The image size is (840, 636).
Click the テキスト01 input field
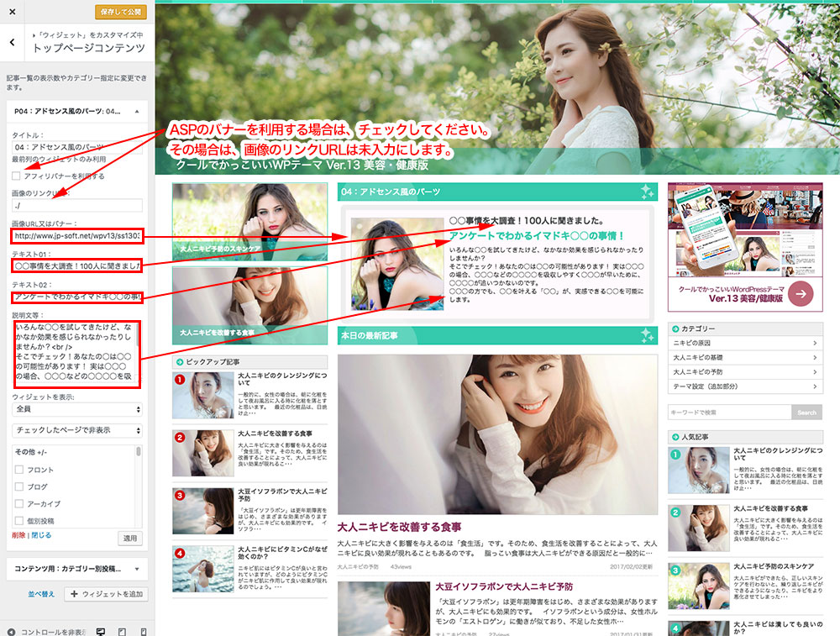click(77, 265)
